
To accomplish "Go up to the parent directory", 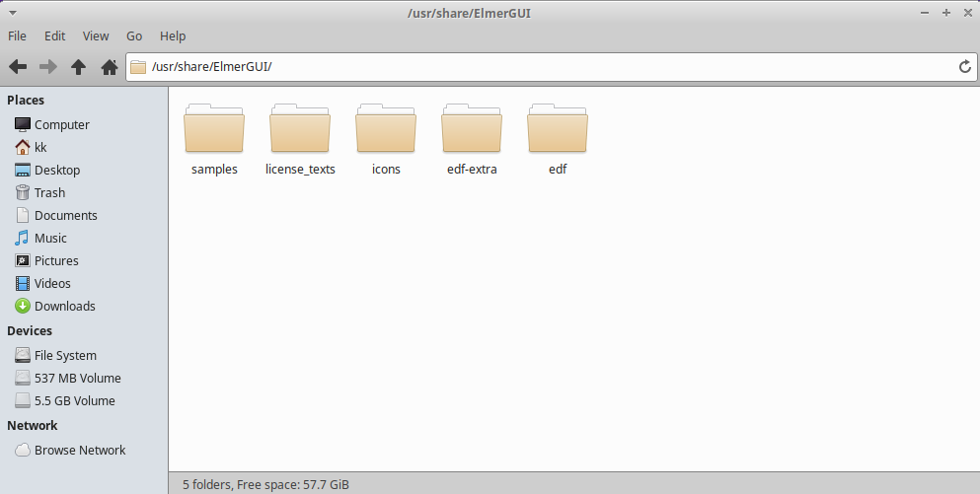I will [79, 67].
